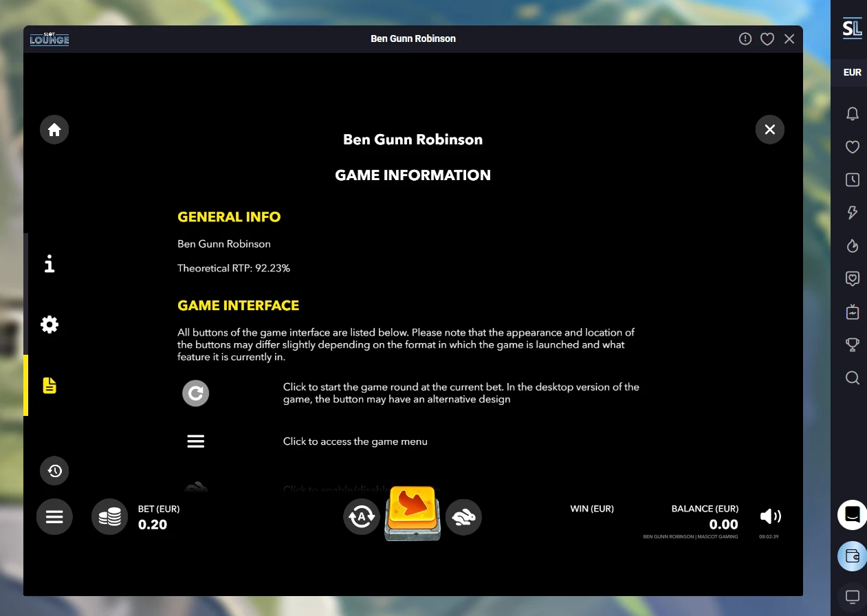Toggle autoplay button
This screenshot has height=616, width=867.
click(362, 516)
